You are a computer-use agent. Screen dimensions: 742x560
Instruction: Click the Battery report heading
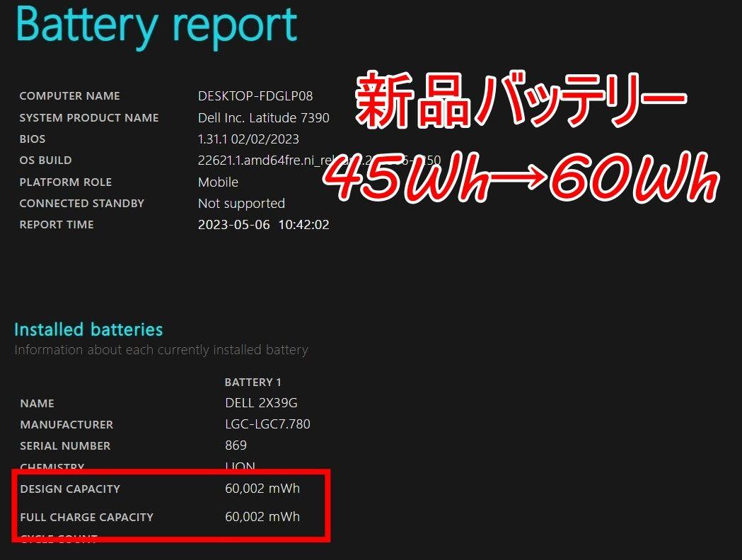[156, 26]
